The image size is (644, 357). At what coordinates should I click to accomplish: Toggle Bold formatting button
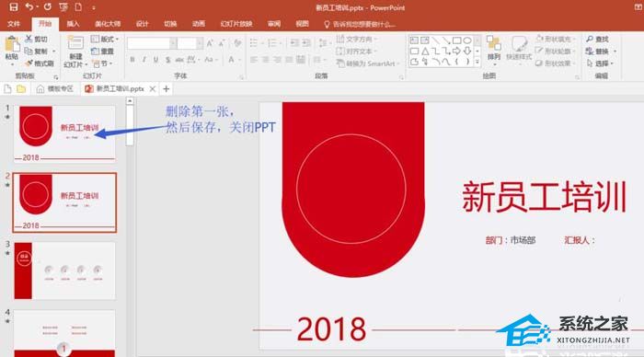pos(132,60)
